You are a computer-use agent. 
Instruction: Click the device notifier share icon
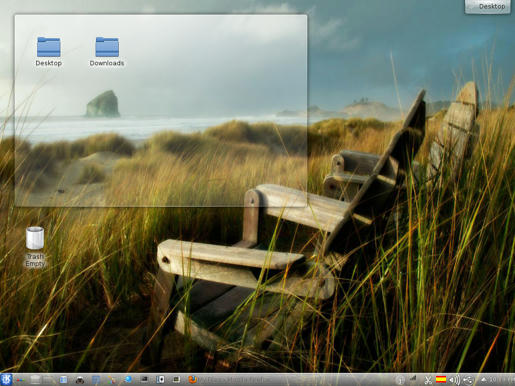coord(468,380)
